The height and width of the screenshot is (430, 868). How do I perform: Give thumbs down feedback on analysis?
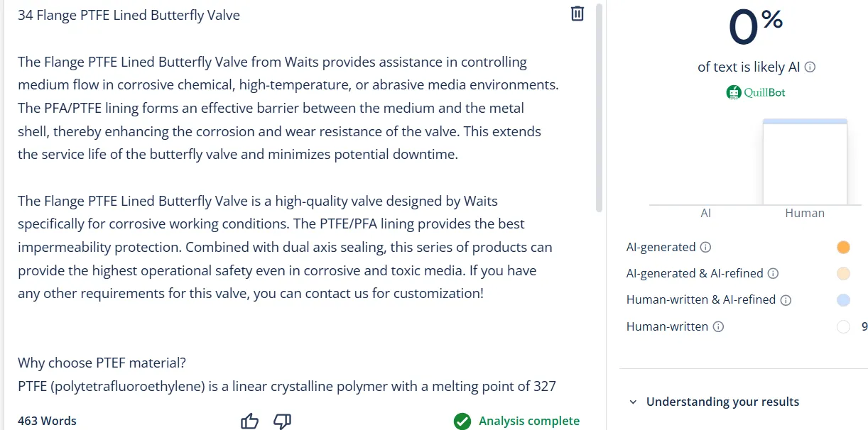click(283, 421)
